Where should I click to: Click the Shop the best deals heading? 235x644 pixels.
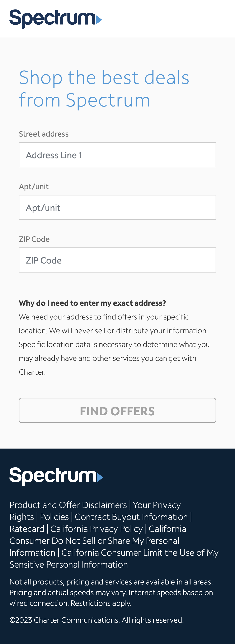coord(104,87)
